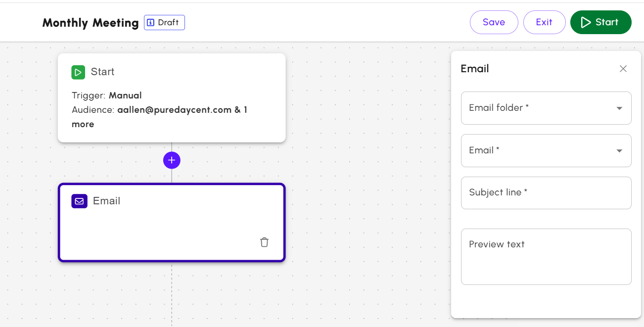644x327 pixels.
Task: Click the Draft status label
Action: [x=168, y=23]
